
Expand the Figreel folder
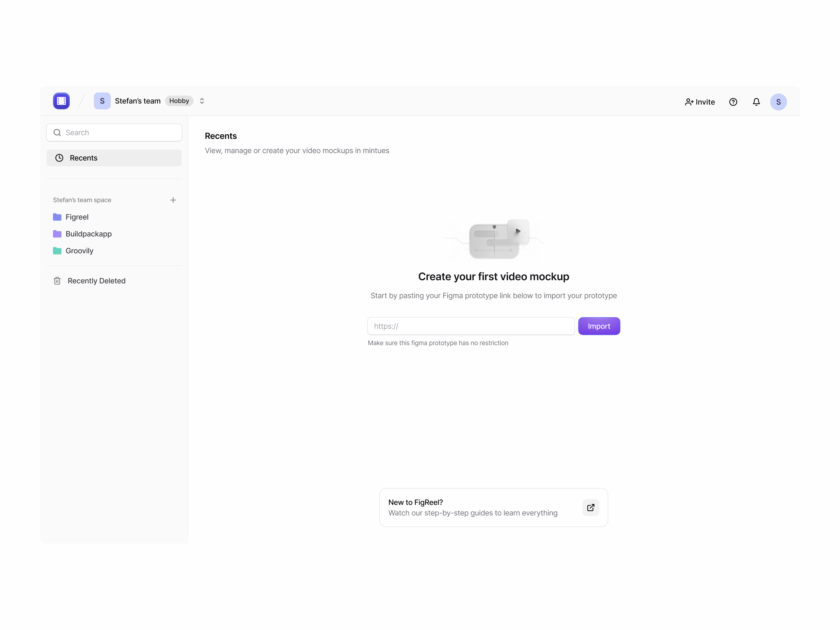(77, 217)
